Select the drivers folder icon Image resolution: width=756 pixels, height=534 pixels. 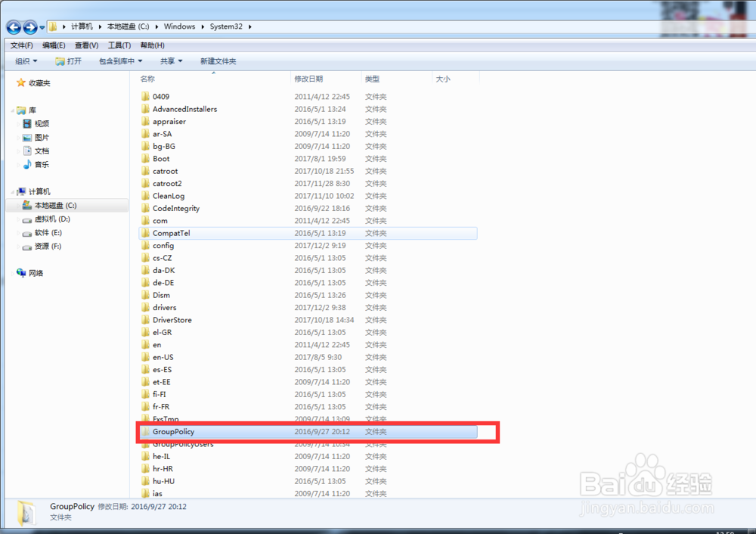pos(146,307)
